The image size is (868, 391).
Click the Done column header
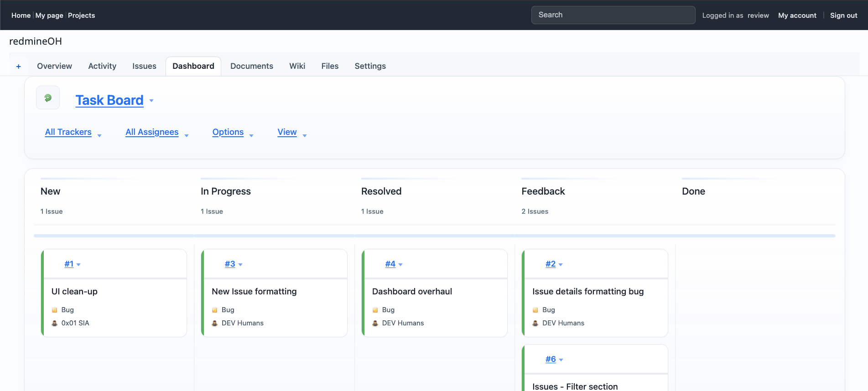[x=693, y=191]
